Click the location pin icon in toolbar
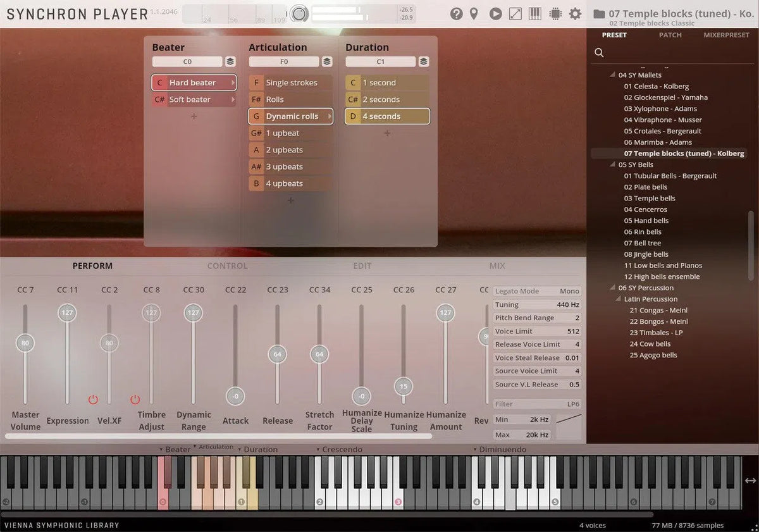Image resolution: width=759 pixels, height=532 pixels. coord(474,13)
